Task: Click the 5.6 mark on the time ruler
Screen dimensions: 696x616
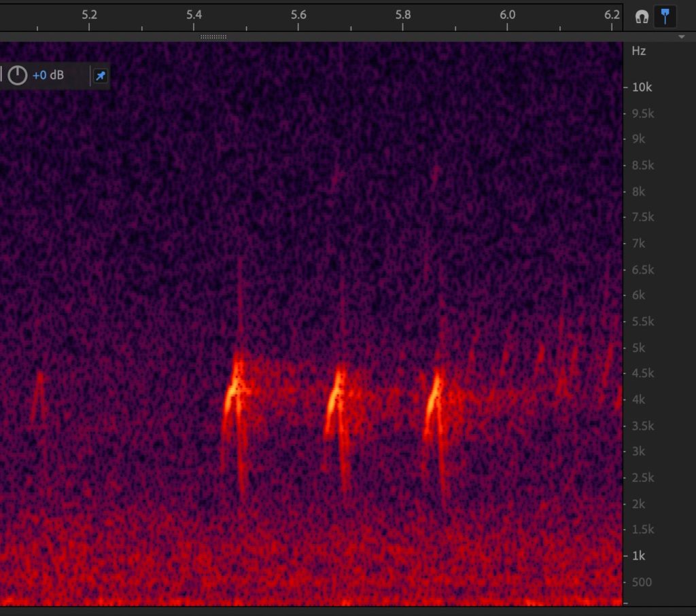Action: [x=299, y=15]
